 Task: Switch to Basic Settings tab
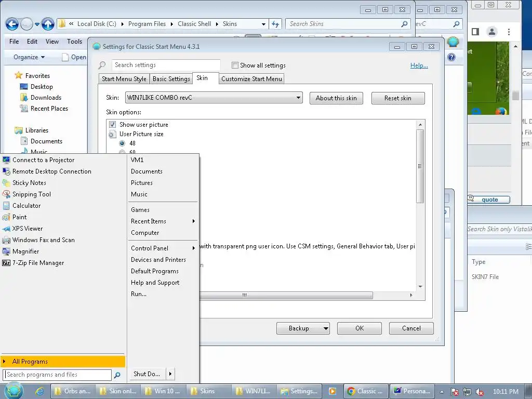tap(171, 79)
